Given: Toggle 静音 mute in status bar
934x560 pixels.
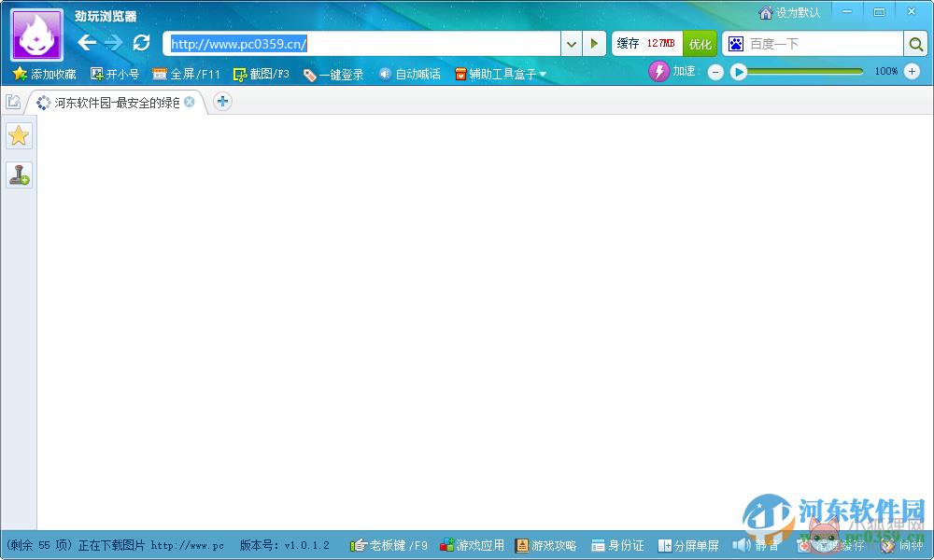Looking at the screenshot, I should pos(756,545).
